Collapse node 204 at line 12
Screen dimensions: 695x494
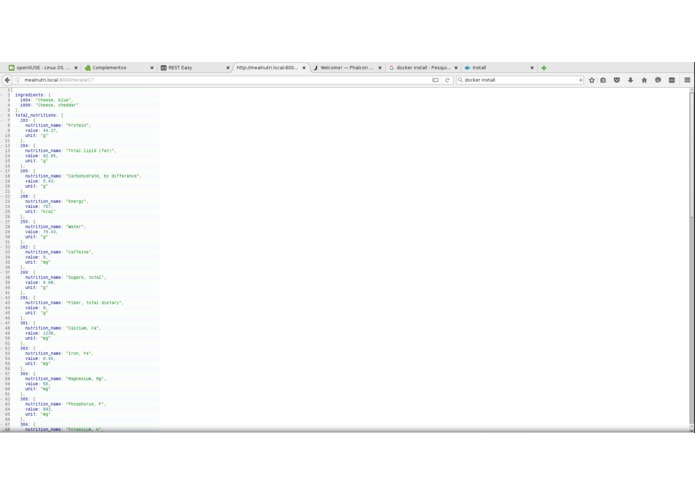[2, 146]
